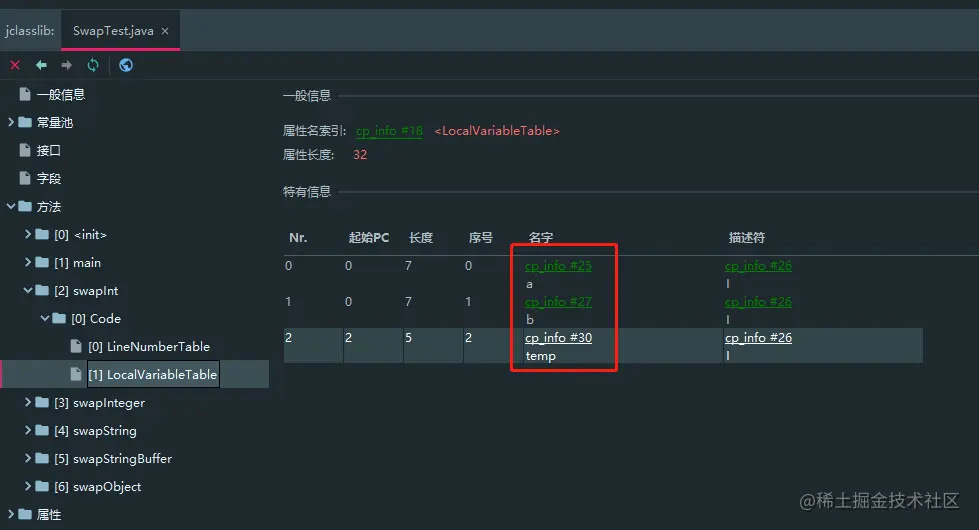979x530 pixels.
Task: Open cp_info #26 descriptor link in row 1
Action: pyautogui.click(x=758, y=302)
